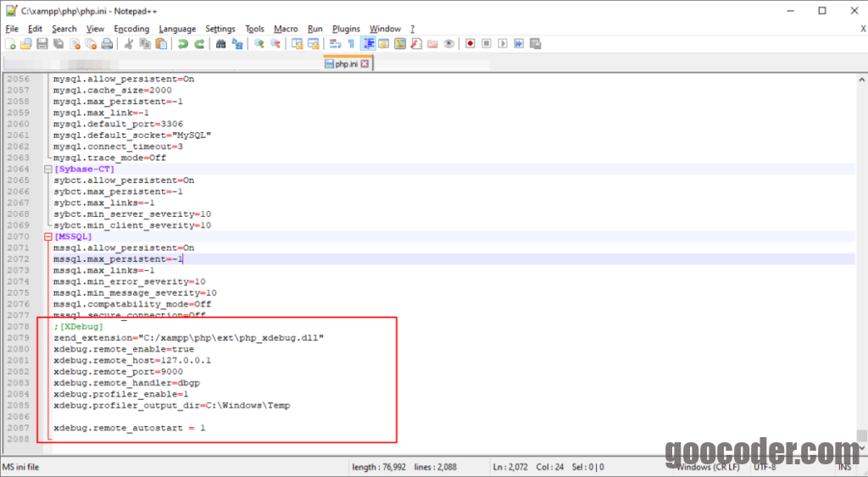The width and height of the screenshot is (868, 477).
Task: Click the vertical scrollbar thumb
Action: [861, 435]
